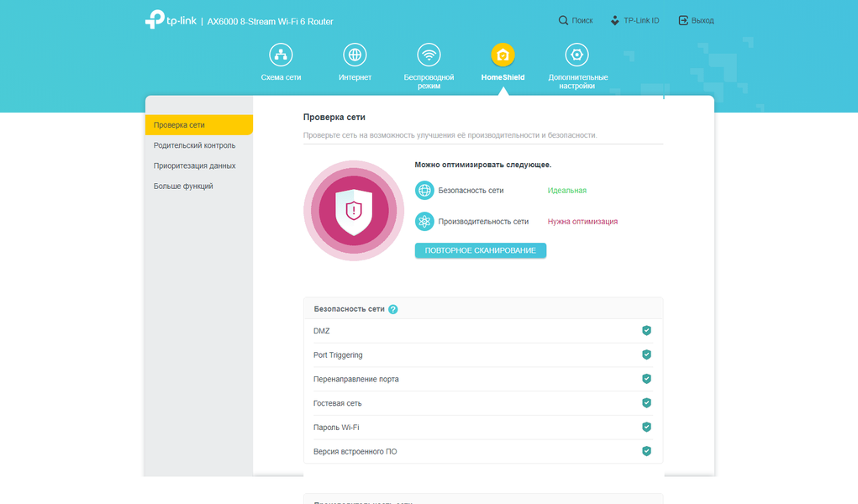Click the help question mark icon
This screenshot has height=504, width=858.
click(393, 309)
